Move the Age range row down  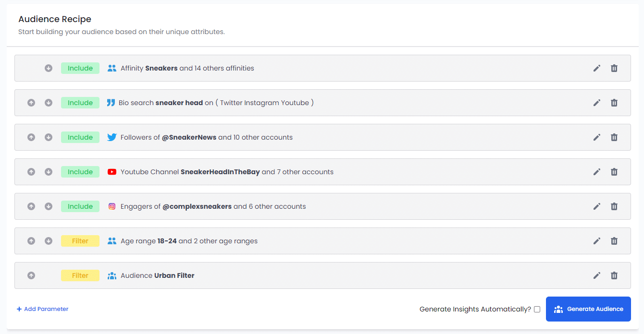point(49,241)
